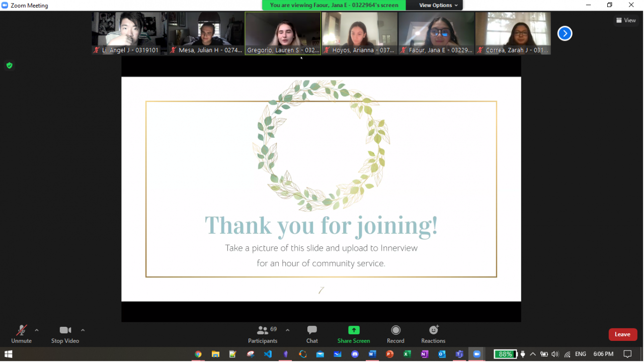644x363 pixels.
Task: Open the notepad app on taskbar
Action: point(232,354)
